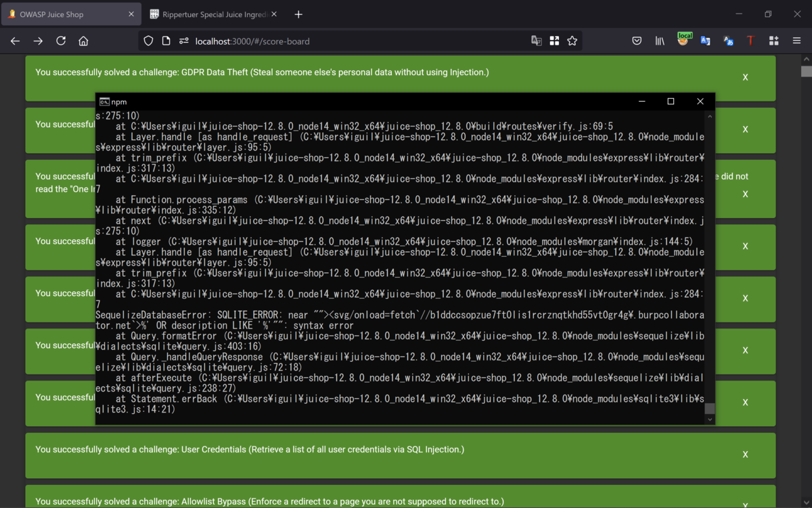Click the 'User Credentials' solved challenge text

point(250,449)
